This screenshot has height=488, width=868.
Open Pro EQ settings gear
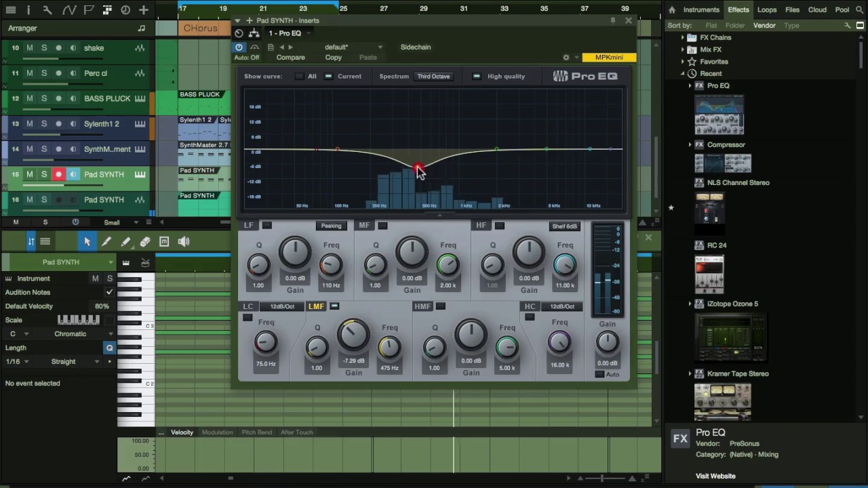pyautogui.click(x=566, y=58)
